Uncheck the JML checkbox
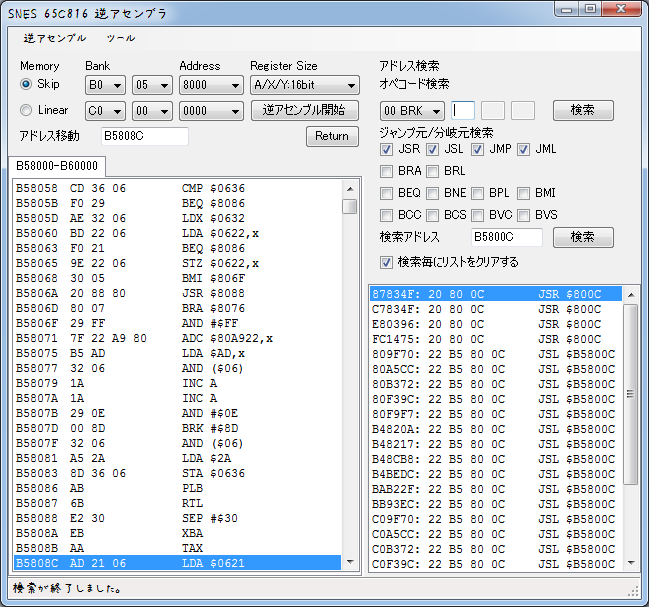Screen dimensions: 649x607 pos(523,149)
